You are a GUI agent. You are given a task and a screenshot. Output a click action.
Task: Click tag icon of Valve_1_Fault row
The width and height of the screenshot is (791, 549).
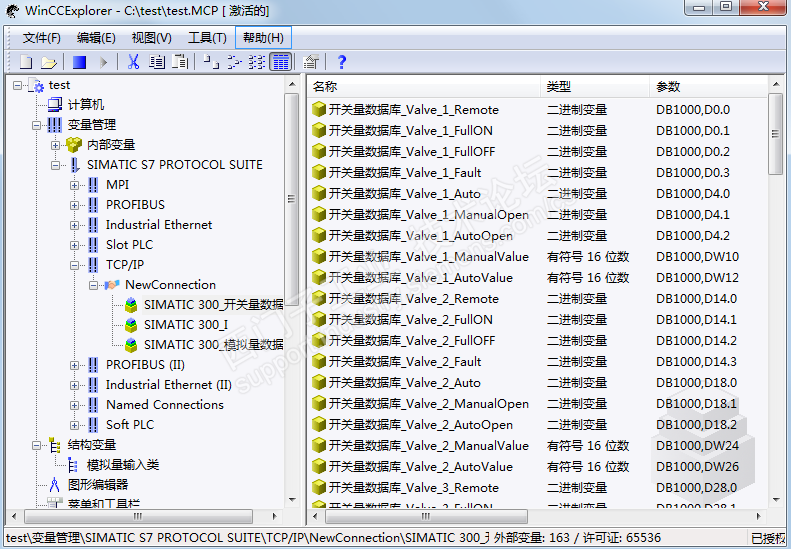point(318,173)
